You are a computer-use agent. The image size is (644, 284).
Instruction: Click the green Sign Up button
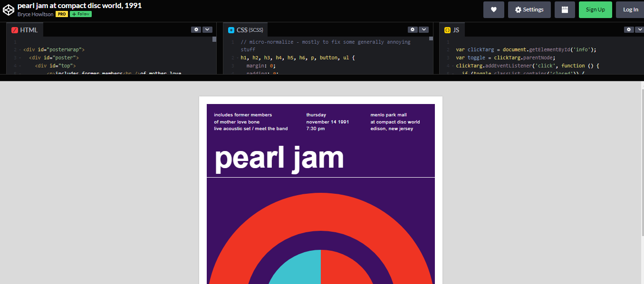[x=596, y=9]
